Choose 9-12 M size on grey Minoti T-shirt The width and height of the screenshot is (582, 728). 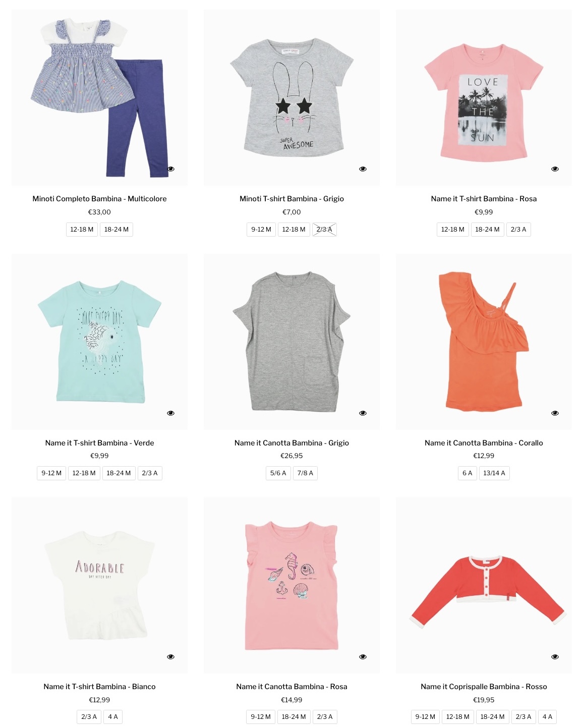(x=261, y=230)
